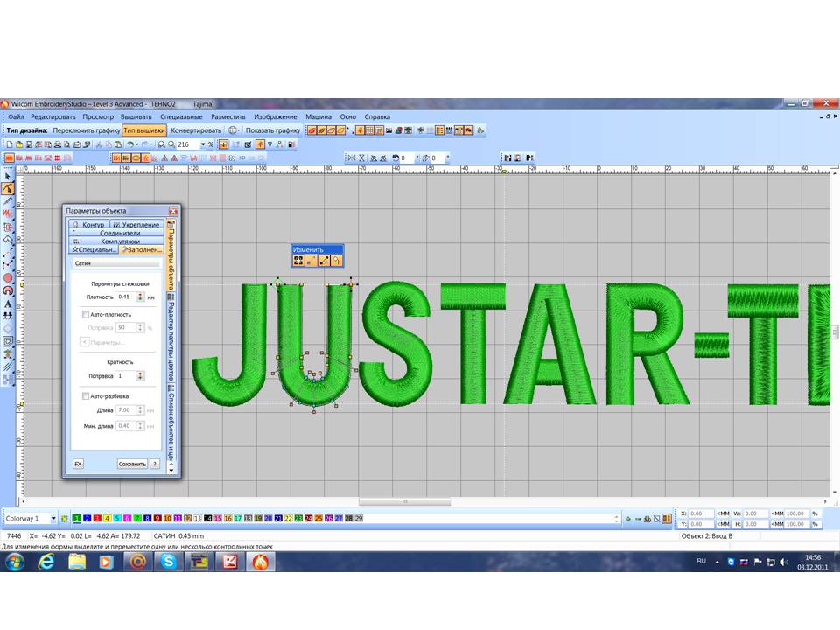Open the Colorway 1 dropdown
The image size is (840, 630).
click(x=53, y=519)
